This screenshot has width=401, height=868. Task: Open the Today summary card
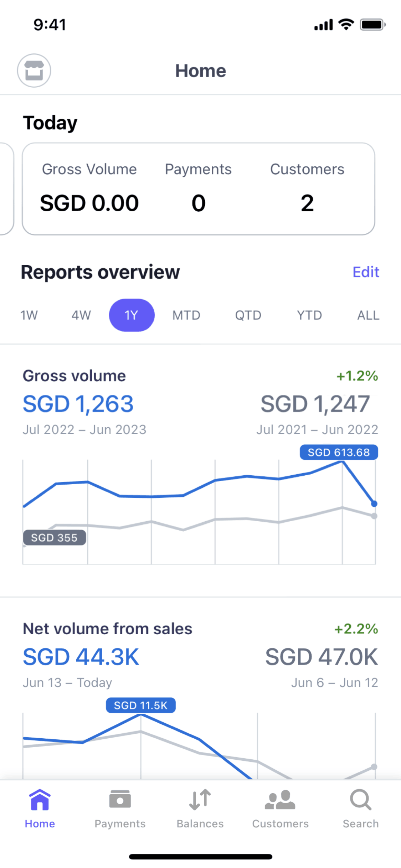[x=199, y=189]
